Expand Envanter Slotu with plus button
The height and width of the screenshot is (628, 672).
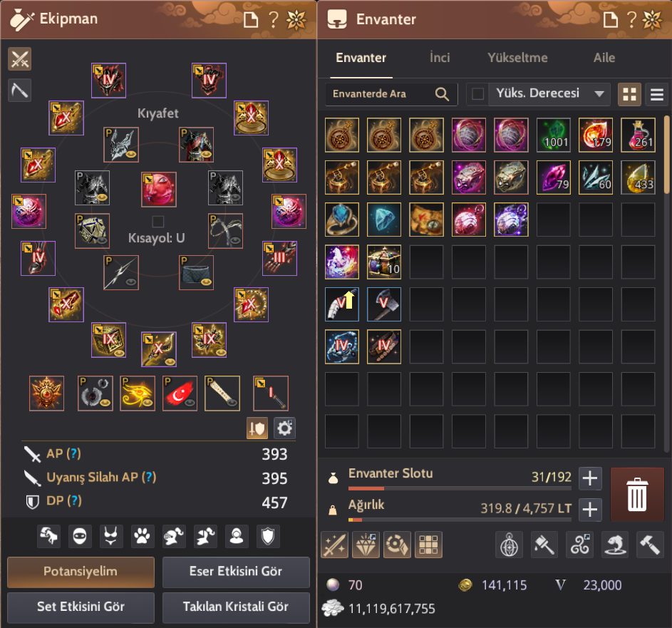click(590, 478)
